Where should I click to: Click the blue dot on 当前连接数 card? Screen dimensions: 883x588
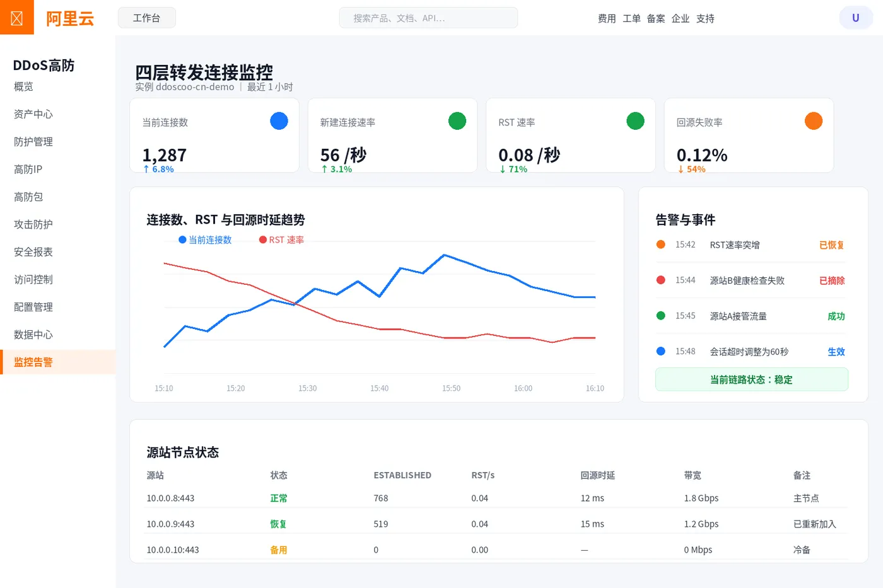pyautogui.click(x=279, y=121)
